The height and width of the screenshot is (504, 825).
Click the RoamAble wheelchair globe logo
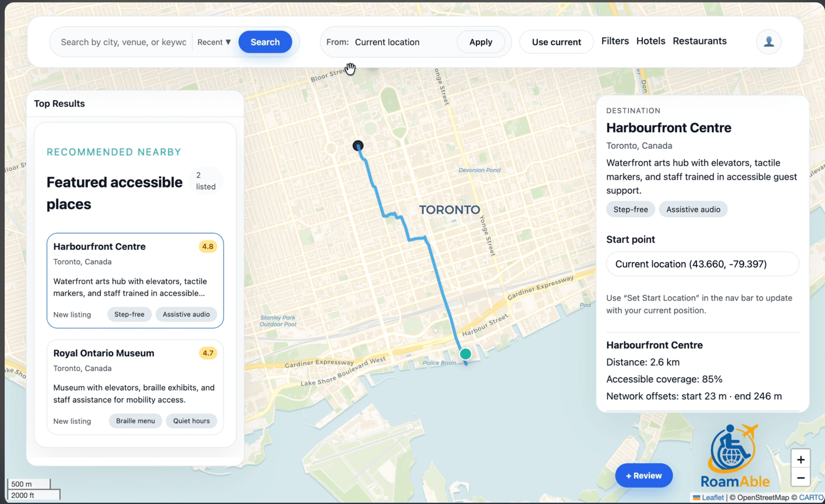pos(735,455)
